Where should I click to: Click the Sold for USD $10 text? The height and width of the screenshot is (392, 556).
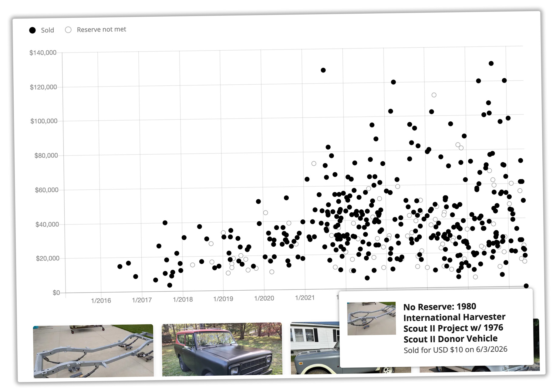click(x=455, y=350)
